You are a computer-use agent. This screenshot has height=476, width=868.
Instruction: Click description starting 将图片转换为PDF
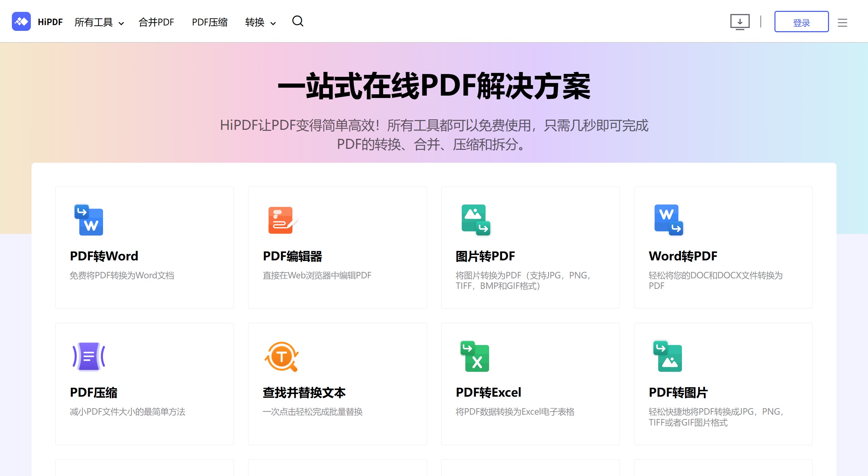click(x=524, y=280)
